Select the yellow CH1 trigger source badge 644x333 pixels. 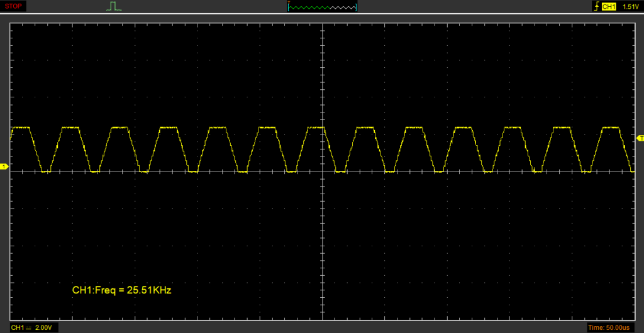point(609,6)
